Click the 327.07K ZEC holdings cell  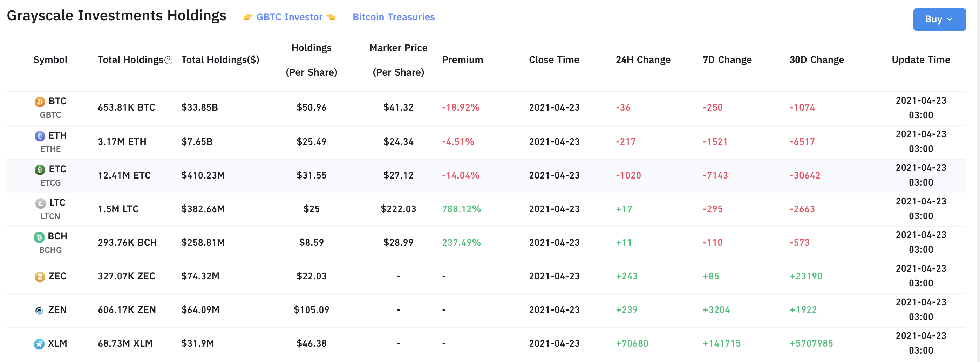point(127,276)
